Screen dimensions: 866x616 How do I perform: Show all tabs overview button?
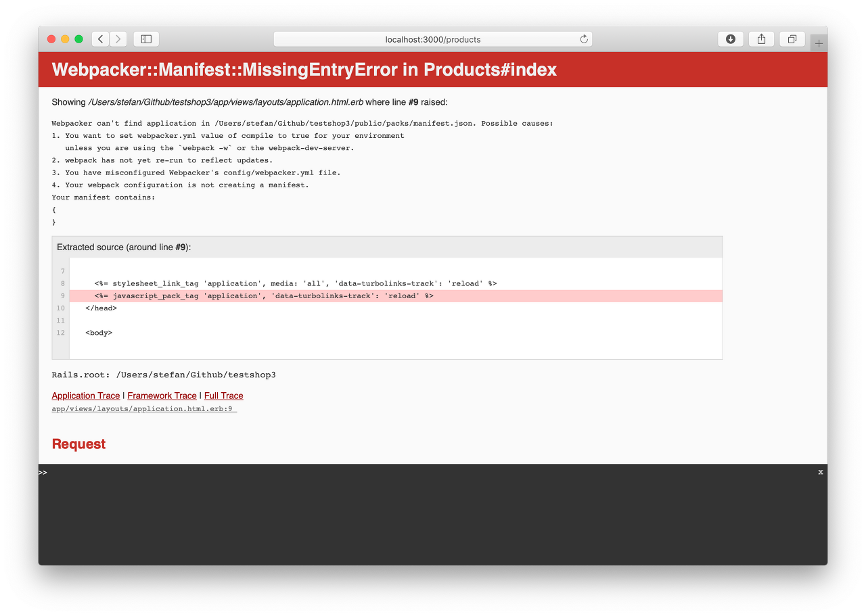[x=792, y=39]
